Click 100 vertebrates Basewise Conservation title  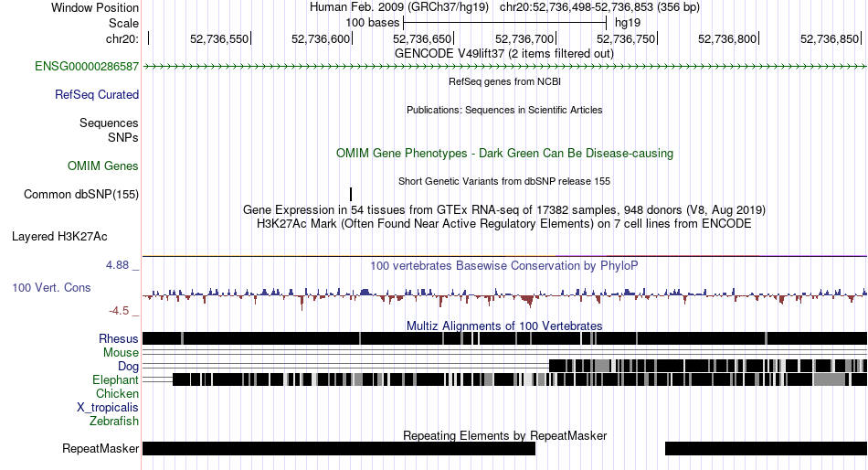[504, 266]
